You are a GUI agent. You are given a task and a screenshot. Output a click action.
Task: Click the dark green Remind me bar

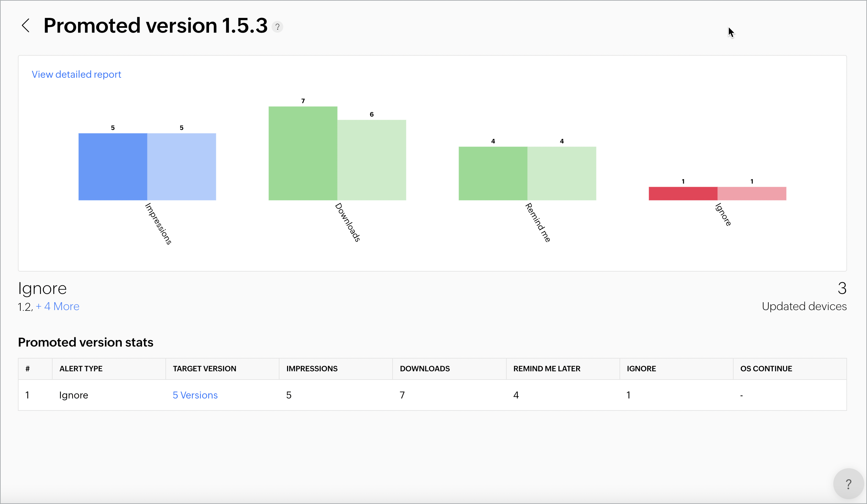pyautogui.click(x=493, y=173)
